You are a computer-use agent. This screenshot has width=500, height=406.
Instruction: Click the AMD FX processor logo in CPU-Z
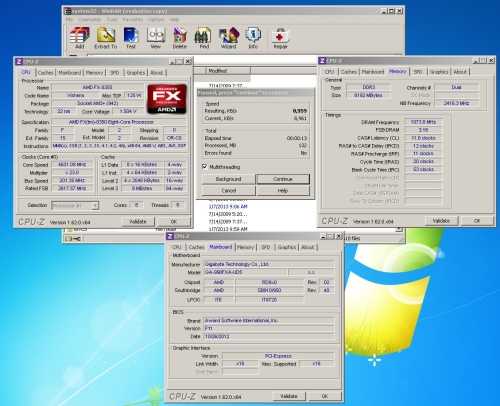pyautogui.click(x=167, y=99)
